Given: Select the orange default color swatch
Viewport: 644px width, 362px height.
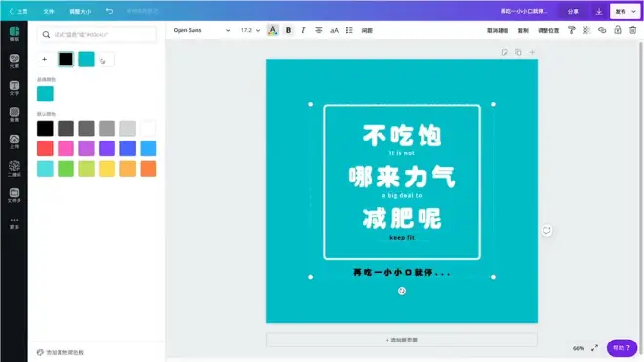Looking at the screenshot, I should [x=148, y=169].
